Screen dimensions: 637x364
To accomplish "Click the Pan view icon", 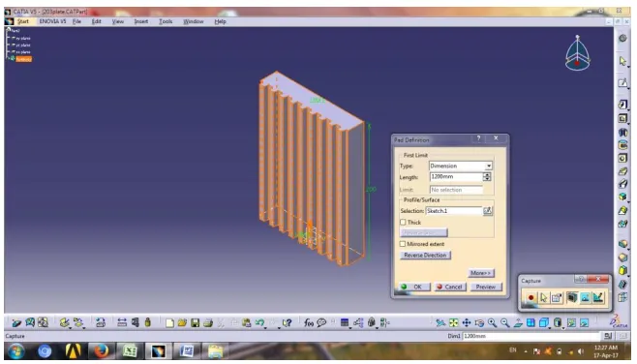I will (467, 323).
